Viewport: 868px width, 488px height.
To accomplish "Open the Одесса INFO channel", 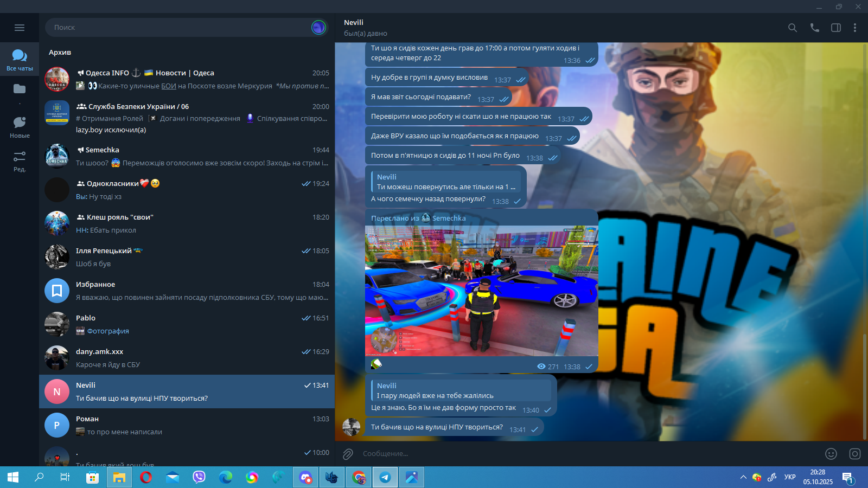I will click(x=187, y=79).
